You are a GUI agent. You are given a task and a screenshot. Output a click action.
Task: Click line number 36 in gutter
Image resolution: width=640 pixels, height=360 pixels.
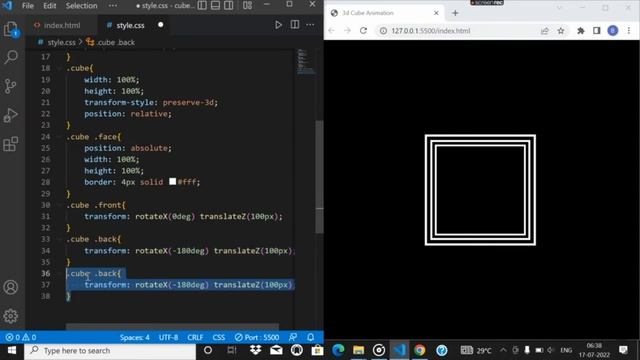(x=46, y=273)
